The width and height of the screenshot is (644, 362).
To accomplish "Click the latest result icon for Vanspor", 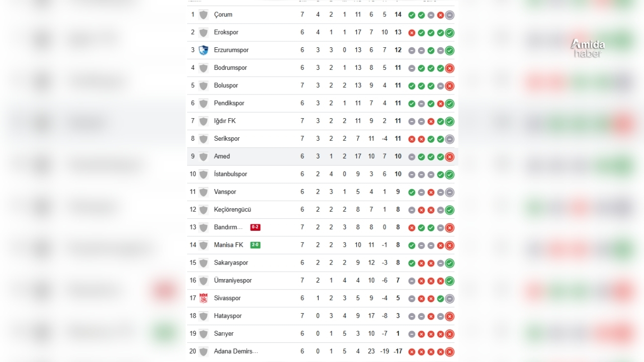I will point(450,192).
